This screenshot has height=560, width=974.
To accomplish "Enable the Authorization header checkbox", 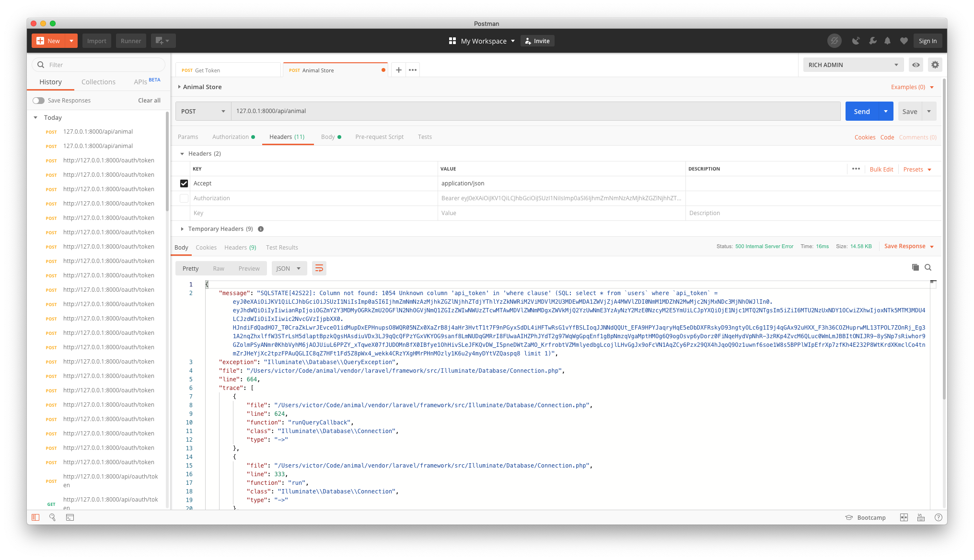I will tap(184, 198).
